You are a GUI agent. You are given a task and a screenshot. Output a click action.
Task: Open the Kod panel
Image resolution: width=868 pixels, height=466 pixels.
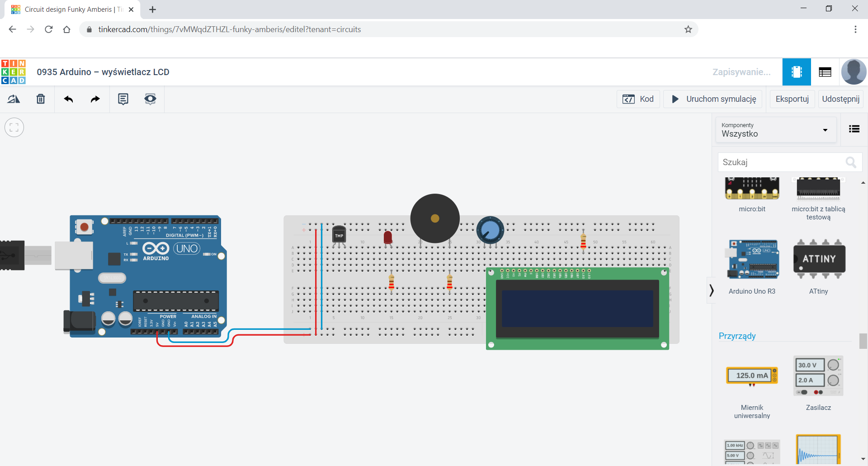coord(638,99)
